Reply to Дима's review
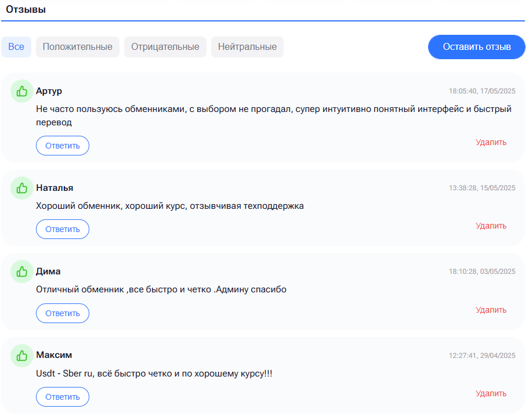The image size is (529, 420). 63,313
